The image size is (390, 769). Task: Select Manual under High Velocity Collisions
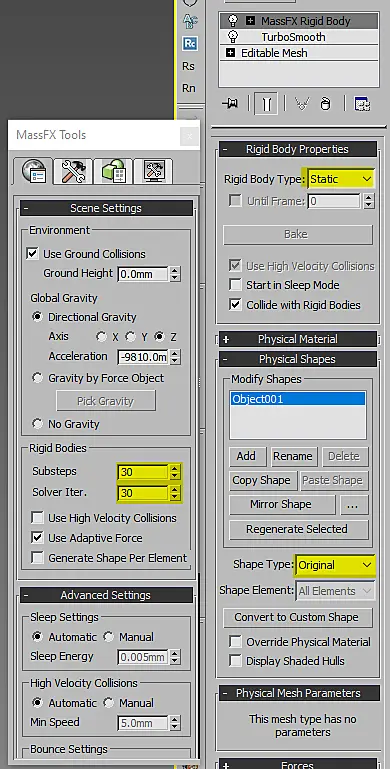tap(108, 702)
